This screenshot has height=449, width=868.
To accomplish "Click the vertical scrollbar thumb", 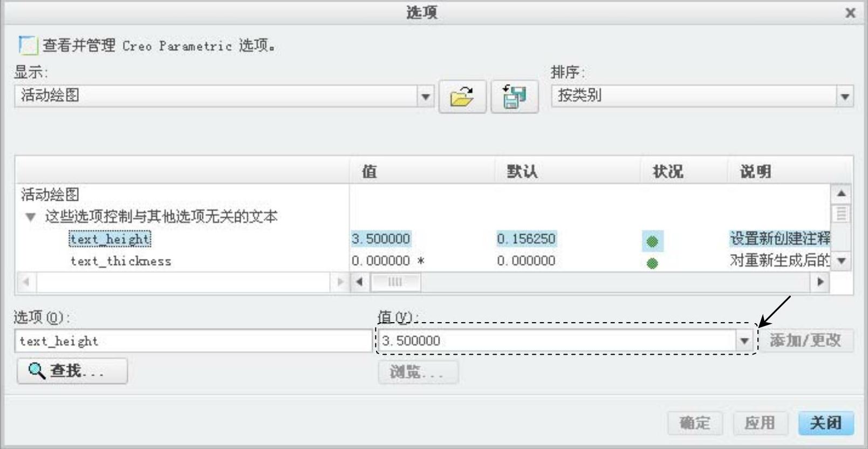I will pyautogui.click(x=841, y=214).
